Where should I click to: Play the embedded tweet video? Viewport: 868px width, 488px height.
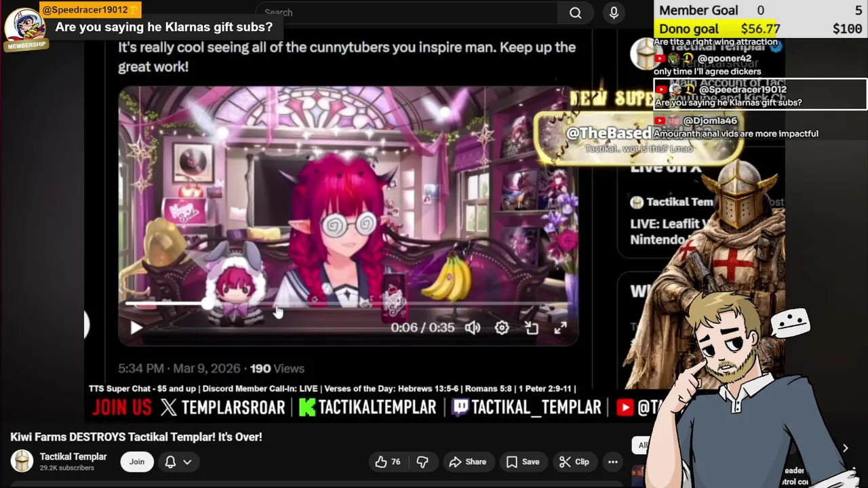pyautogui.click(x=136, y=328)
